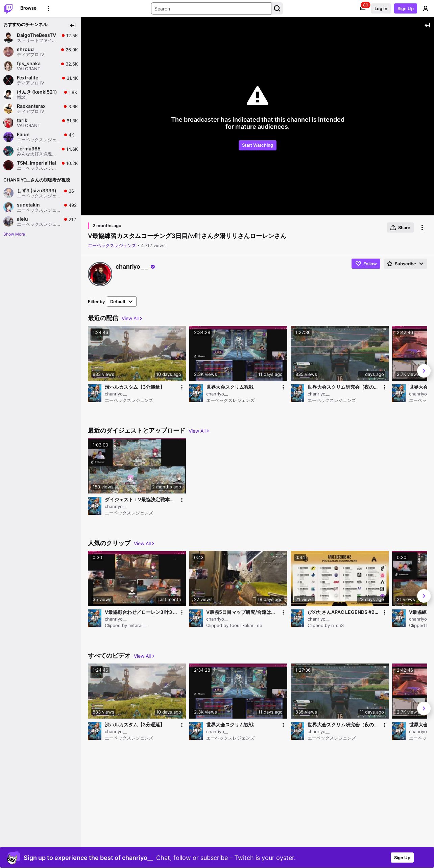Open TSM_ImperialHal channel in sidebar

pos(41,165)
